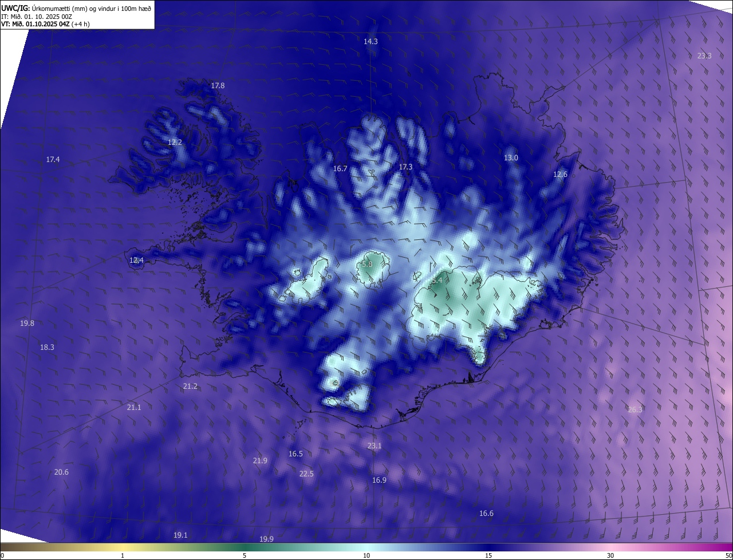This screenshot has height=560, width=733.
Task: Click the 30 tick on the color scale
Action: click(610, 555)
